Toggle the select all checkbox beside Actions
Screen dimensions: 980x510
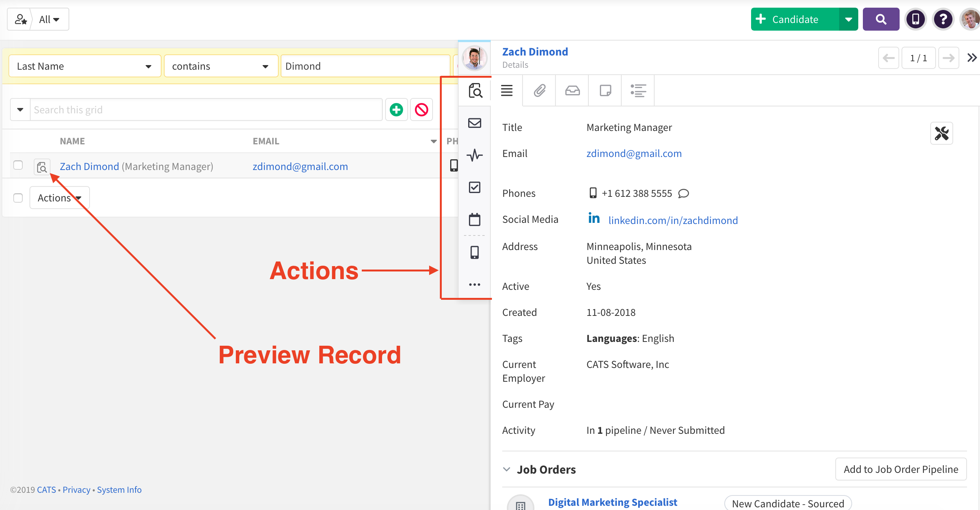(x=18, y=198)
